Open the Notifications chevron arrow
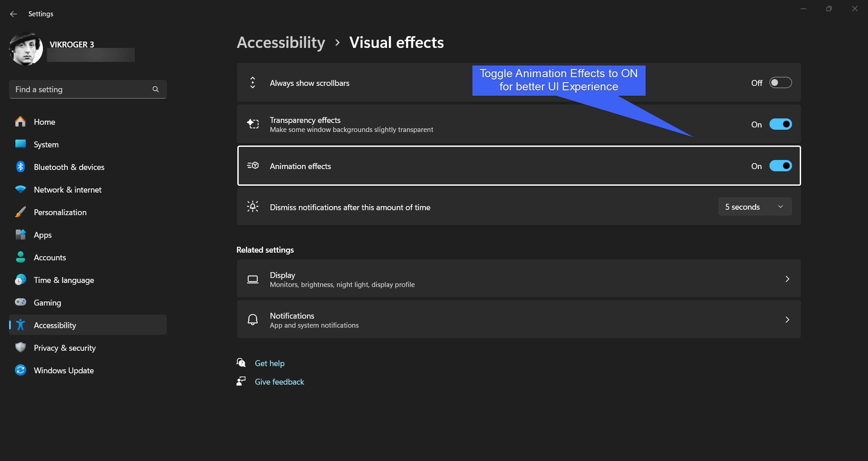The width and height of the screenshot is (868, 461). 787,320
